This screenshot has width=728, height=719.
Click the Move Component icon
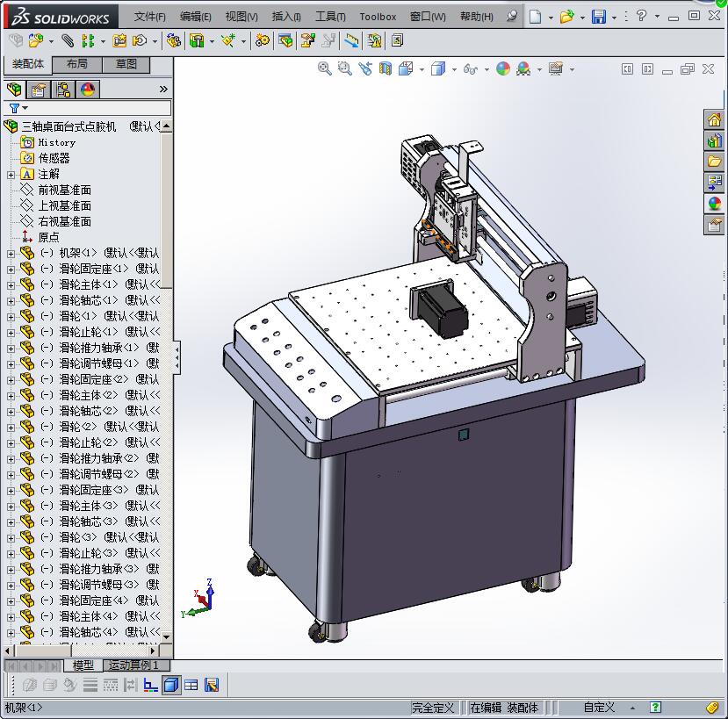tap(140, 41)
